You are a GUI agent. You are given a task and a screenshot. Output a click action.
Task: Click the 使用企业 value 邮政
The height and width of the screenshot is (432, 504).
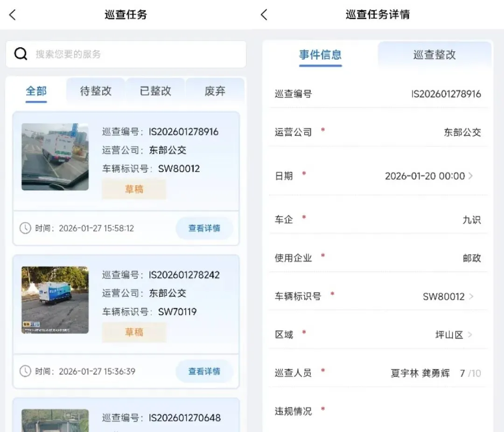coord(472,258)
